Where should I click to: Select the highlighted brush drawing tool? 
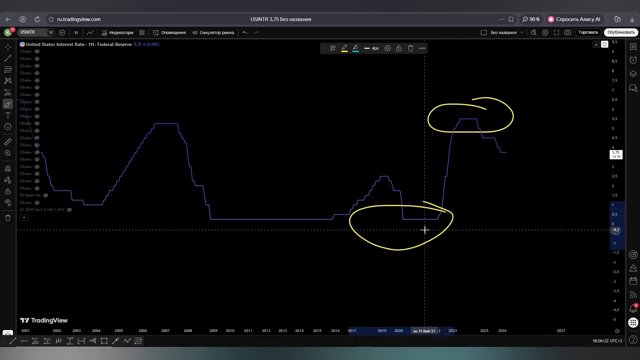pos(8,104)
